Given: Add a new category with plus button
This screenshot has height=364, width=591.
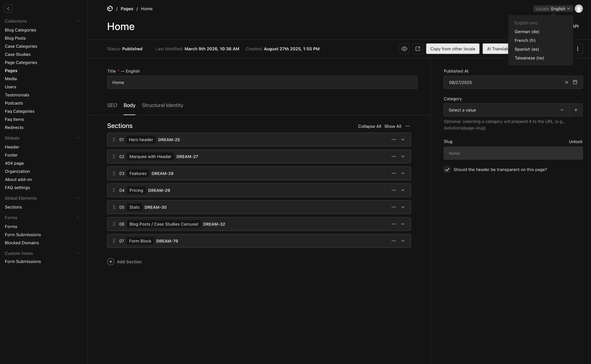Looking at the screenshot, I should [576, 110].
